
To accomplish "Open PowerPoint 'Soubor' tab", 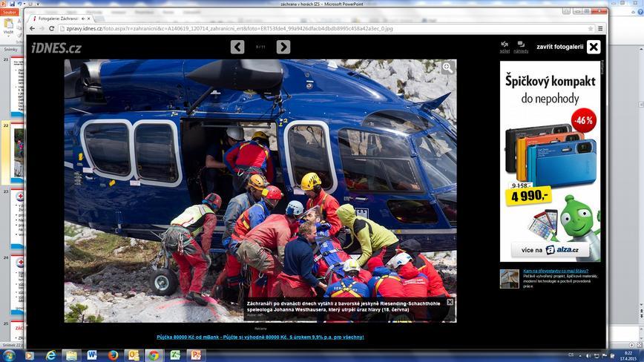I will 9,12.
